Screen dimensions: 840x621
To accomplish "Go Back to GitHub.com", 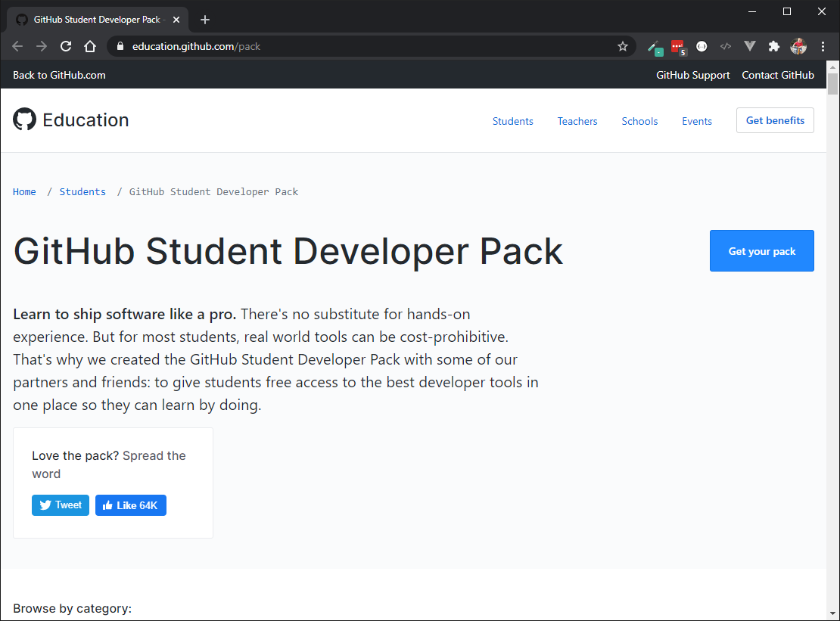I will (x=60, y=75).
